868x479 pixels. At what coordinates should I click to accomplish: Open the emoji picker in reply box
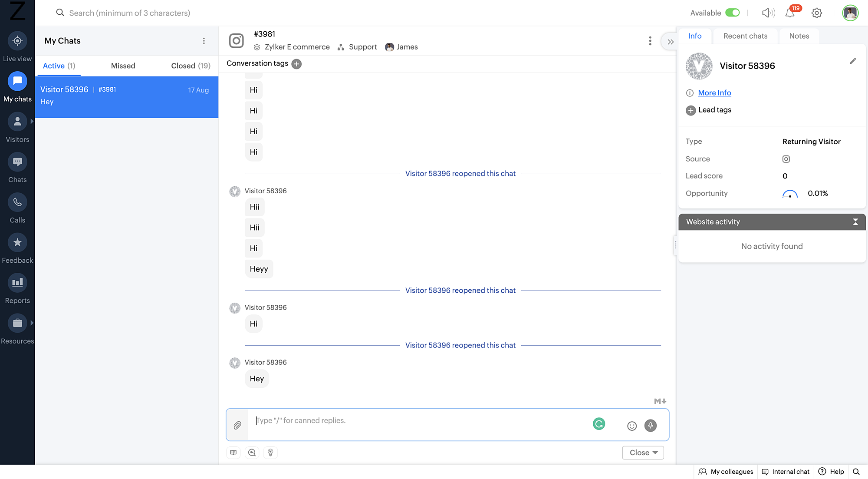[632, 426]
